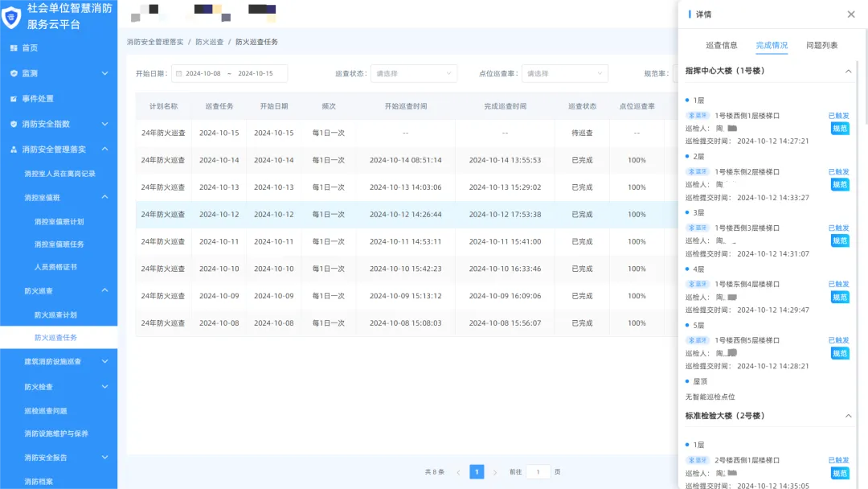Image resolution: width=868 pixels, height=489 pixels.
Task: Collapse the 标准检验大楼（2号楼） section
Action: click(x=848, y=416)
